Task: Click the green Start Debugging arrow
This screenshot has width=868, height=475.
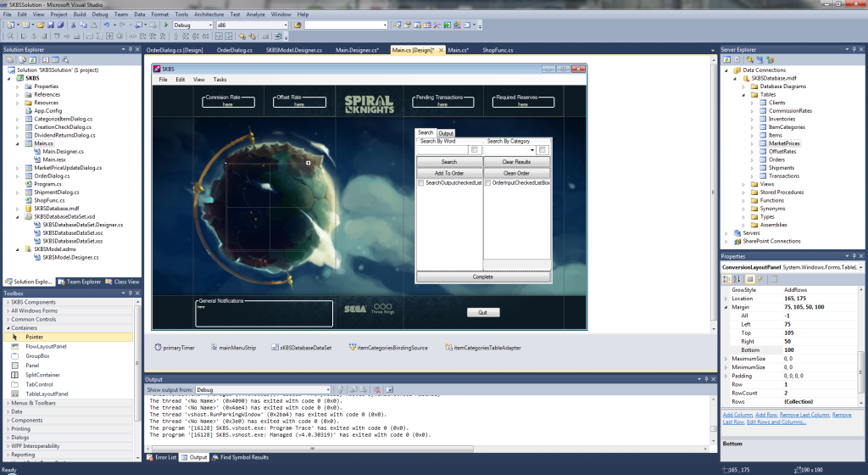Action: click(x=166, y=25)
